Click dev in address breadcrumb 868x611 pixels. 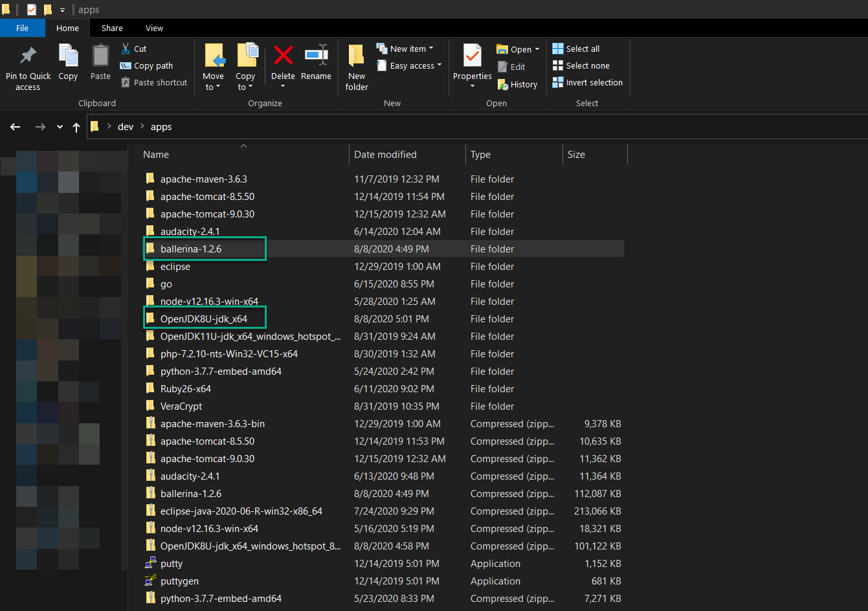pos(126,127)
